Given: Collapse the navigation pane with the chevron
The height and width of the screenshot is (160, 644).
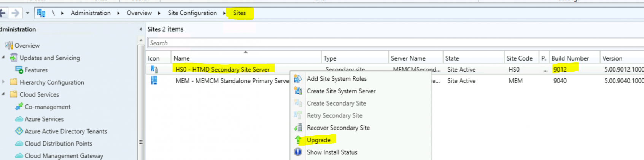Looking at the screenshot, I should 141,29.
